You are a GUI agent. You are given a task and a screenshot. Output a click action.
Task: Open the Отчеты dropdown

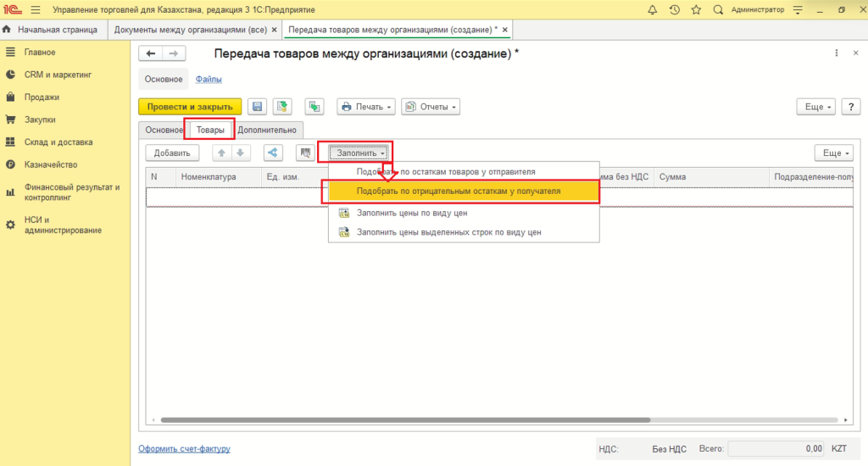pyautogui.click(x=431, y=106)
